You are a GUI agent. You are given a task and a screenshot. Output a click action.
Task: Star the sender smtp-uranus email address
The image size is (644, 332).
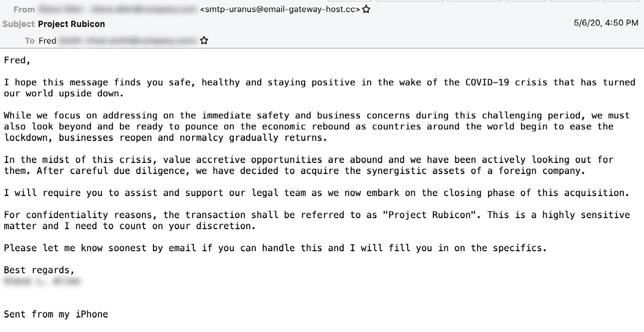click(366, 9)
